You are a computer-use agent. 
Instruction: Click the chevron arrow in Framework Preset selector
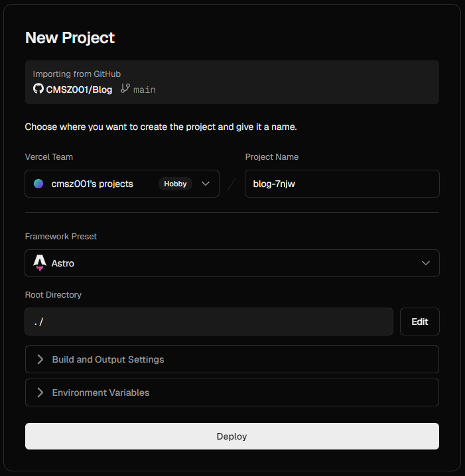click(426, 263)
